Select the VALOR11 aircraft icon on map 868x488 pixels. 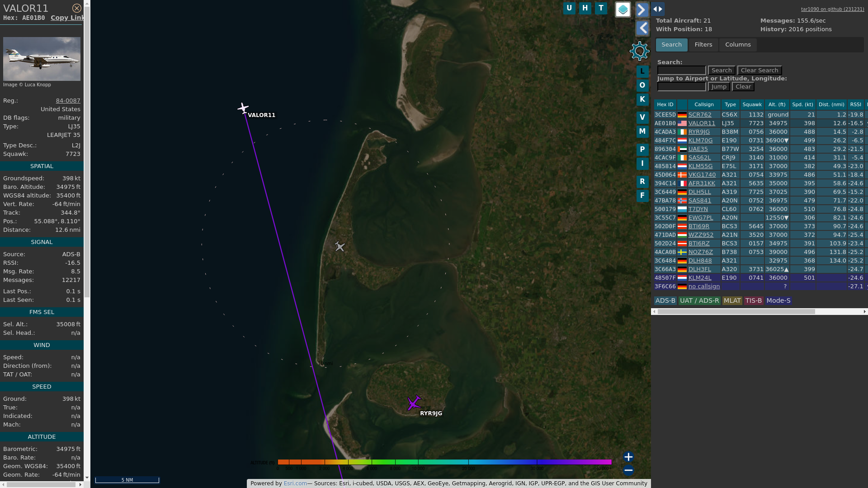click(x=243, y=108)
